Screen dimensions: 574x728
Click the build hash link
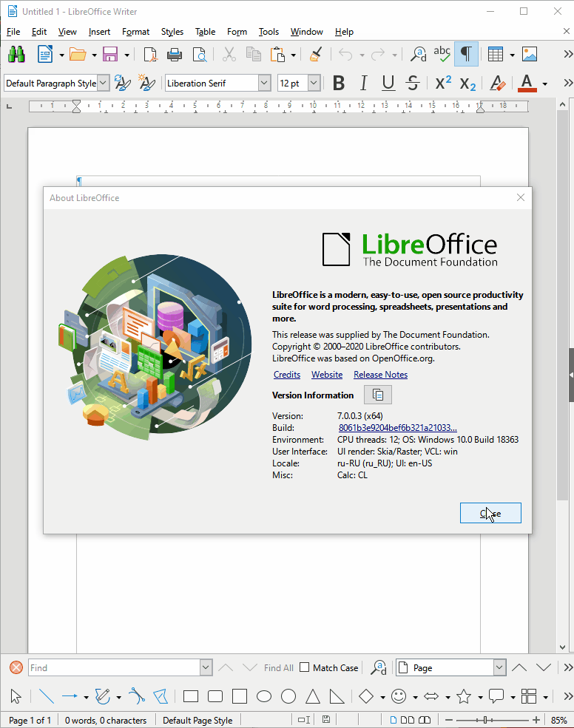398,428
